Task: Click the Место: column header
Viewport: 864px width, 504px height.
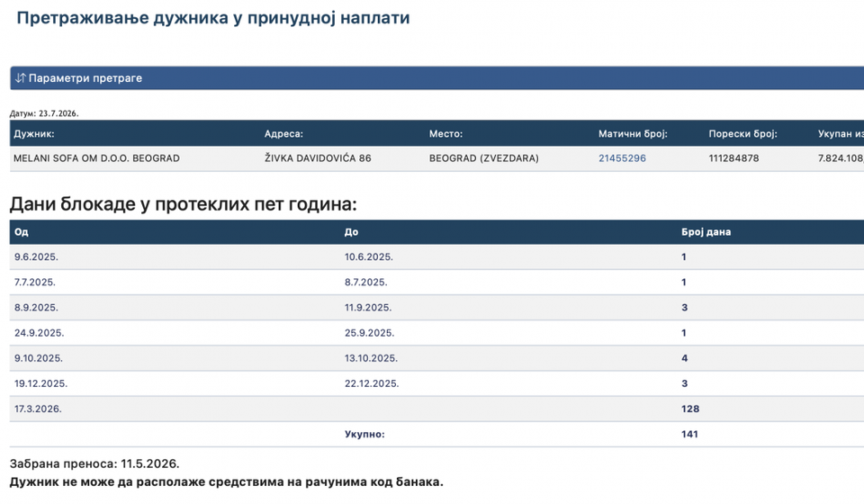Action: coord(445,134)
